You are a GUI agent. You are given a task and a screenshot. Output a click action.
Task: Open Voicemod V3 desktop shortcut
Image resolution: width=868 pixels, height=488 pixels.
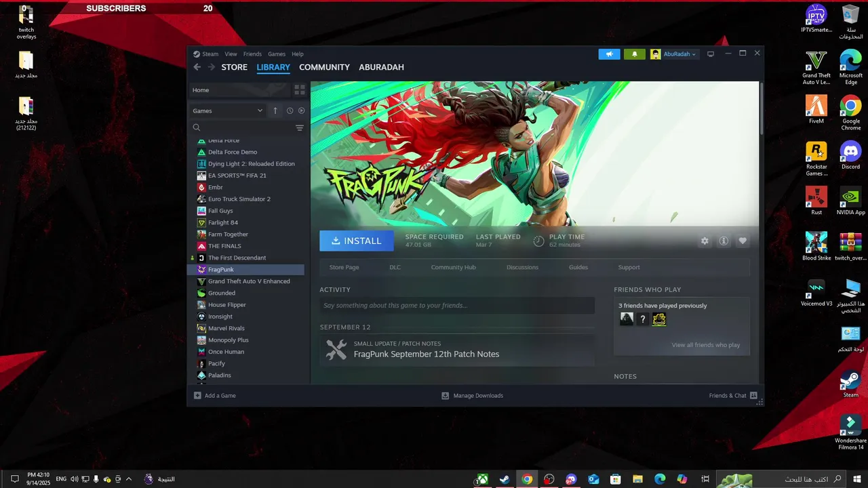click(816, 293)
